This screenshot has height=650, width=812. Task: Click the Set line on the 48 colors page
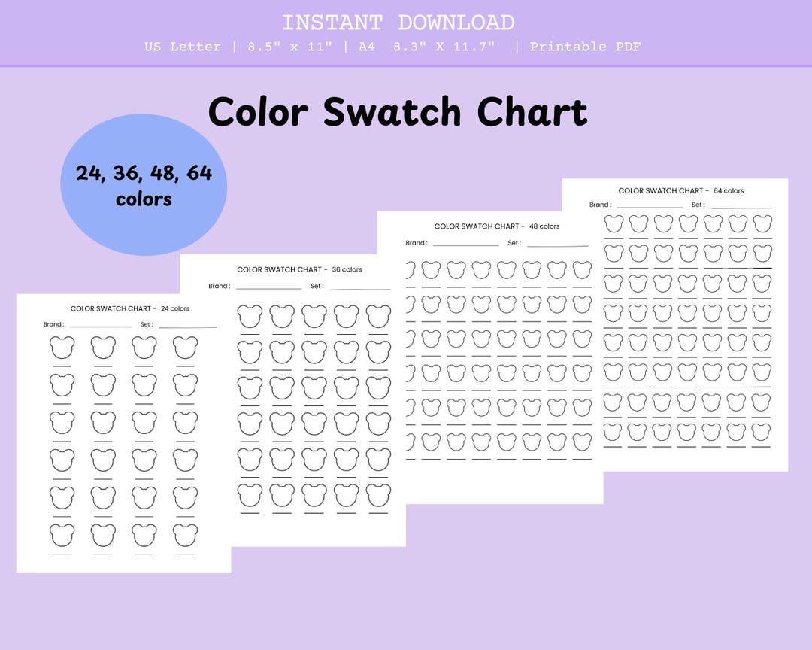557,245
